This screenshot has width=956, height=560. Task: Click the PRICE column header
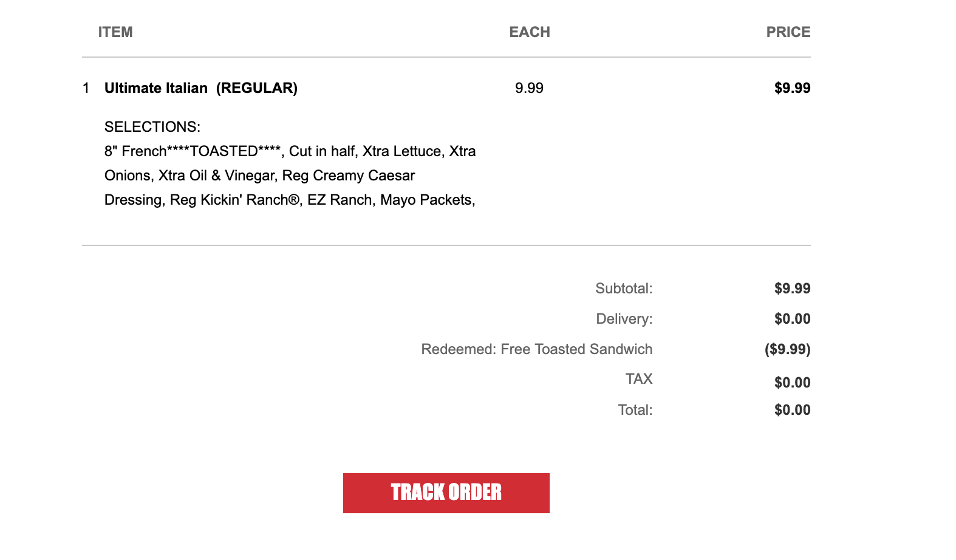788,32
